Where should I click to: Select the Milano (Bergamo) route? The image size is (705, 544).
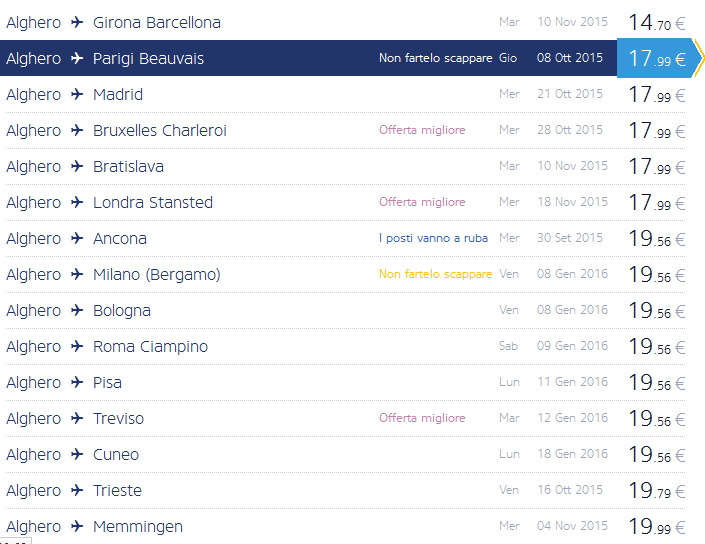[x=156, y=274]
